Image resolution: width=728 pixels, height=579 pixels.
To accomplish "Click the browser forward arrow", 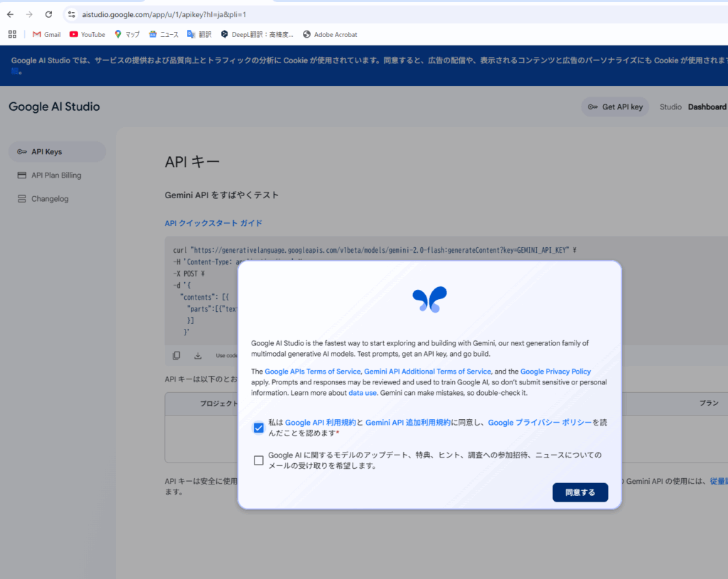I will [x=29, y=14].
